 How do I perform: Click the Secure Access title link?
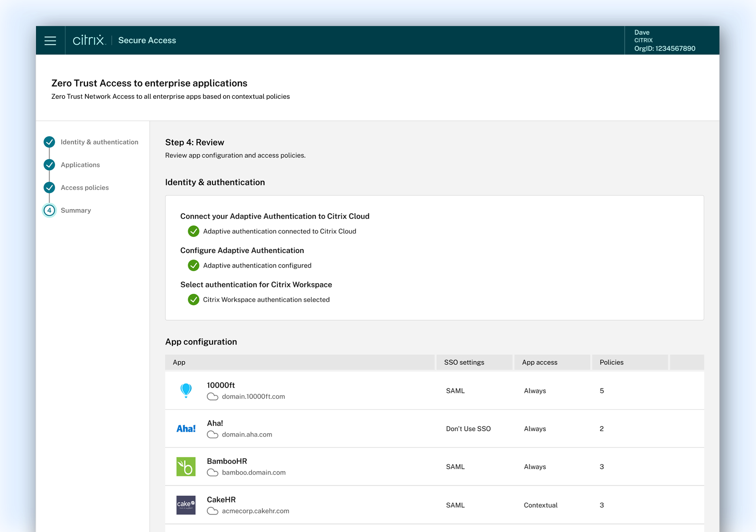147,40
